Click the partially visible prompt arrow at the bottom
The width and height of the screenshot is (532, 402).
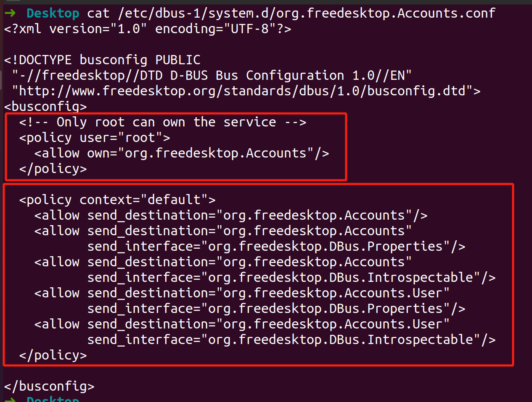10,399
